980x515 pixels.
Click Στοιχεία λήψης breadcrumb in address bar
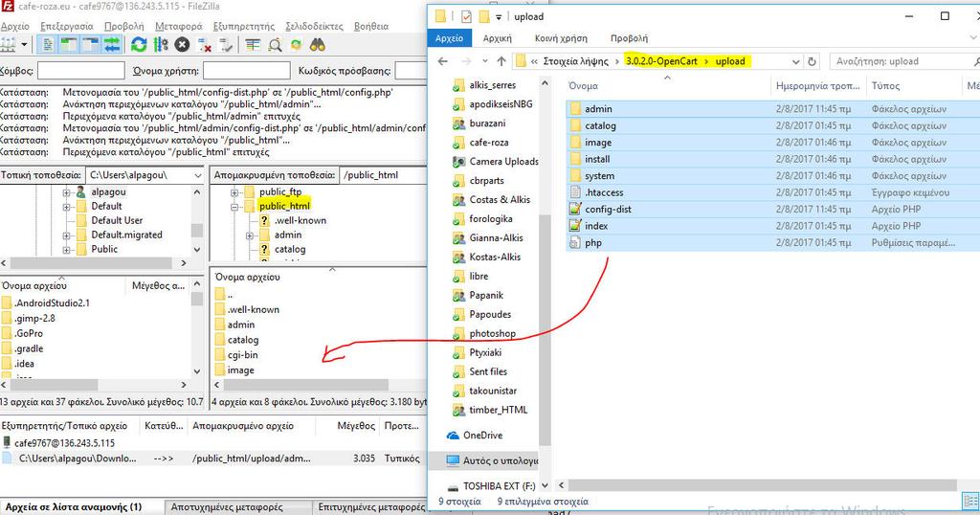[575, 61]
